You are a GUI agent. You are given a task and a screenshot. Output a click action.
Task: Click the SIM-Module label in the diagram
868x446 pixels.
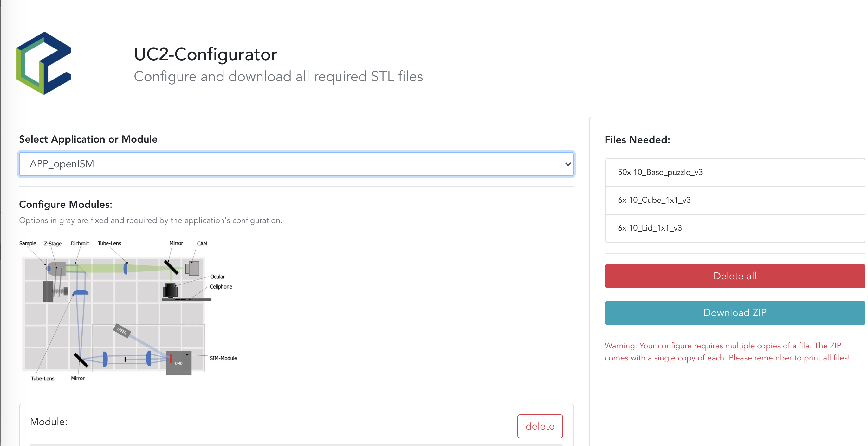click(x=223, y=358)
